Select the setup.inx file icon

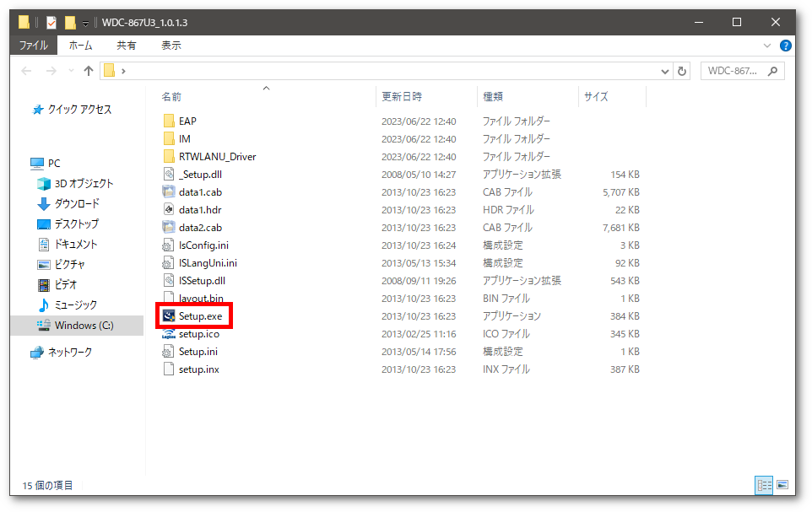[169, 369]
